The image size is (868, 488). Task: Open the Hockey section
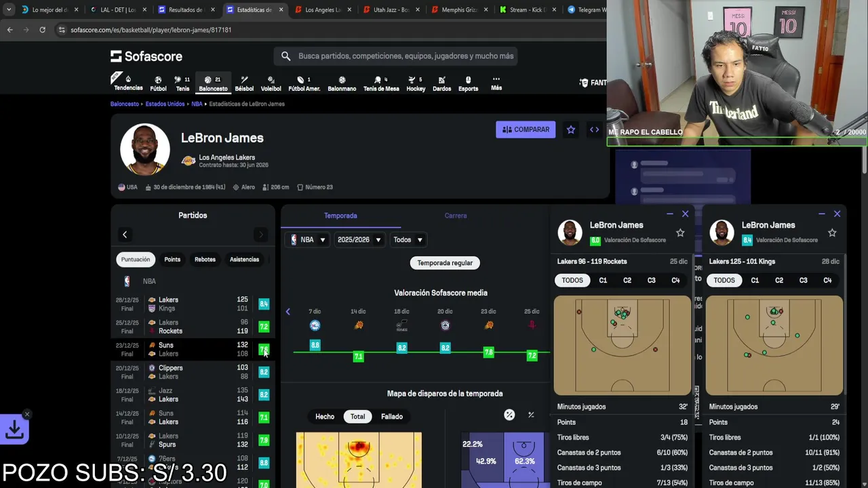[x=416, y=83]
